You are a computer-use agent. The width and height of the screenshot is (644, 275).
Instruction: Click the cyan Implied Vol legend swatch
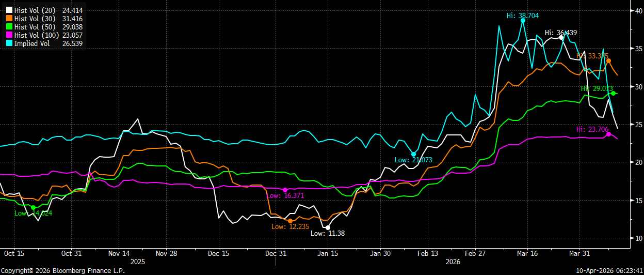coord(8,43)
